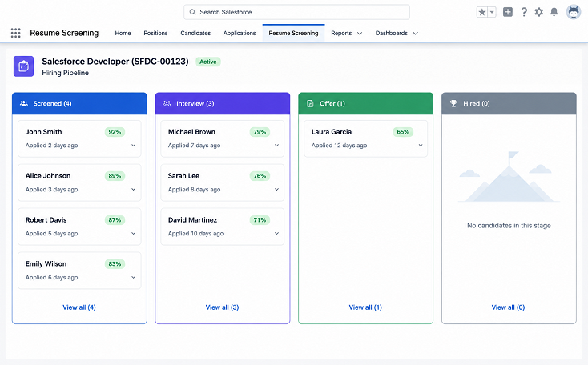Click the Hired column trophy icon

pos(453,103)
